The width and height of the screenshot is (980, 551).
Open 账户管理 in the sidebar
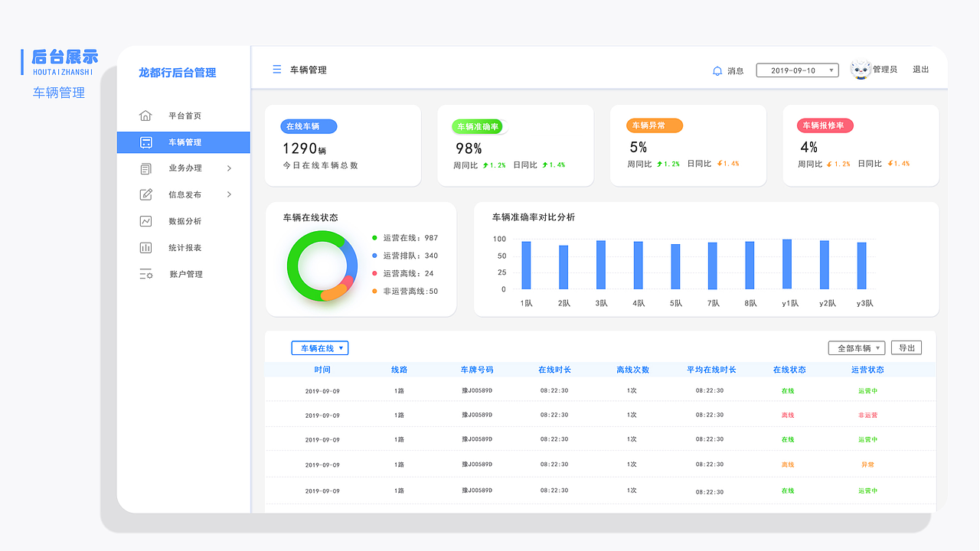point(184,274)
